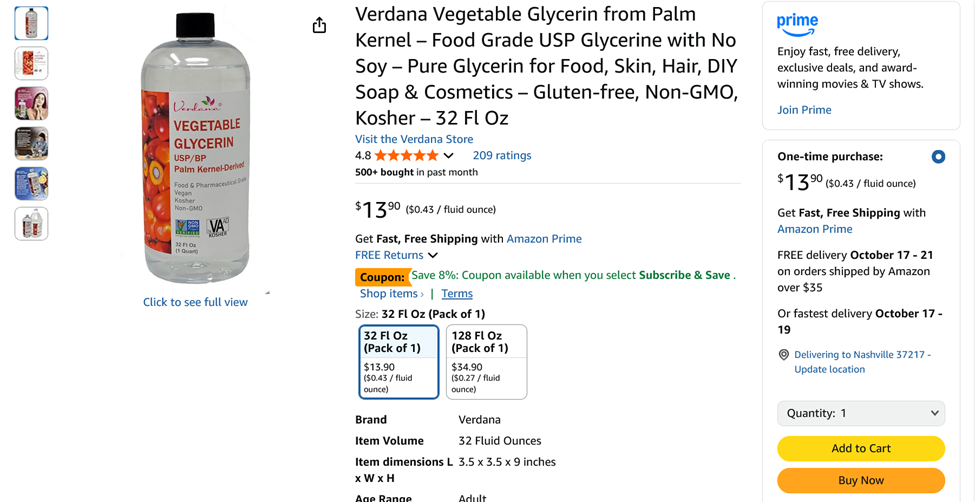The width and height of the screenshot is (975, 502).
Task: Click the Prime logo
Action: (x=797, y=24)
